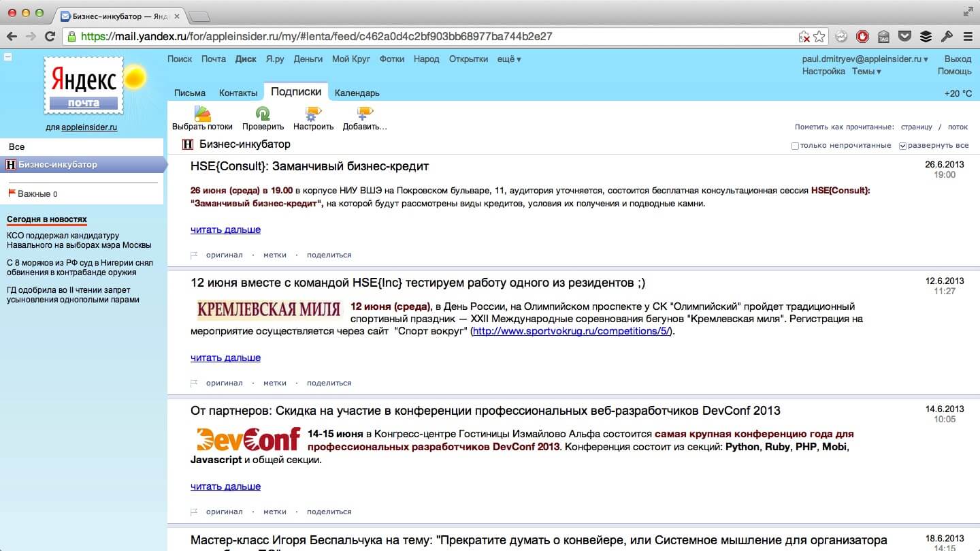
Task: Toggle развернуть все checkbox
Action: coord(902,146)
